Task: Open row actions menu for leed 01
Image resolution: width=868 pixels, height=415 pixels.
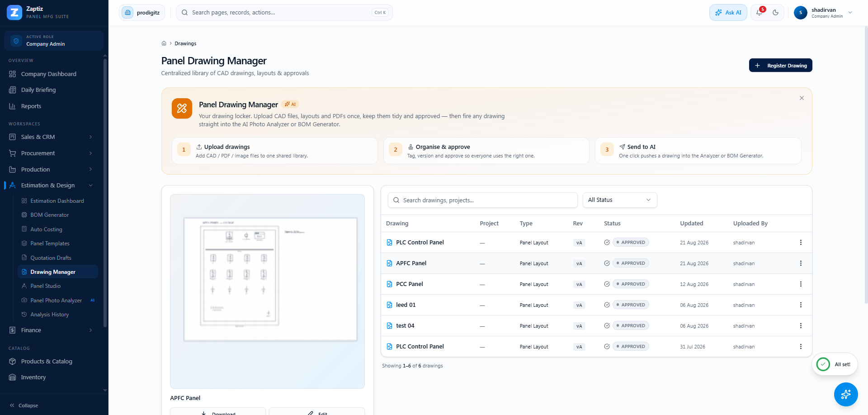Action: (801, 305)
